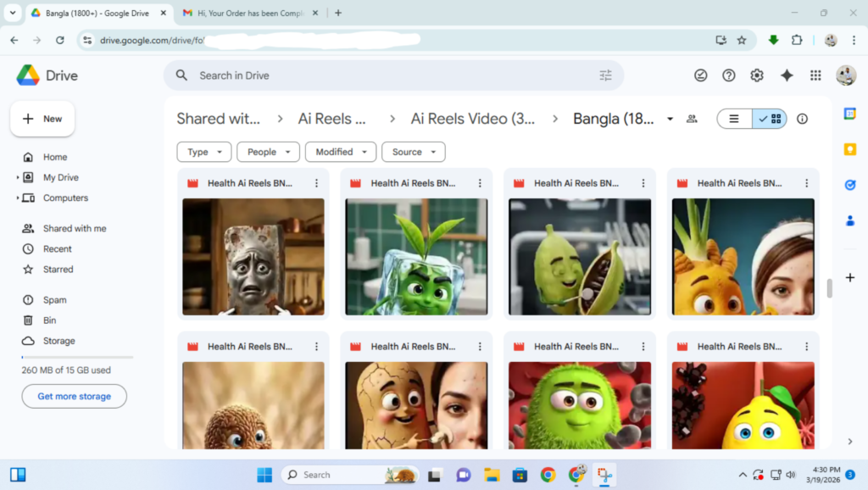Image resolution: width=868 pixels, height=490 pixels.
Task: Switch to grid layout view
Action: [770, 119]
